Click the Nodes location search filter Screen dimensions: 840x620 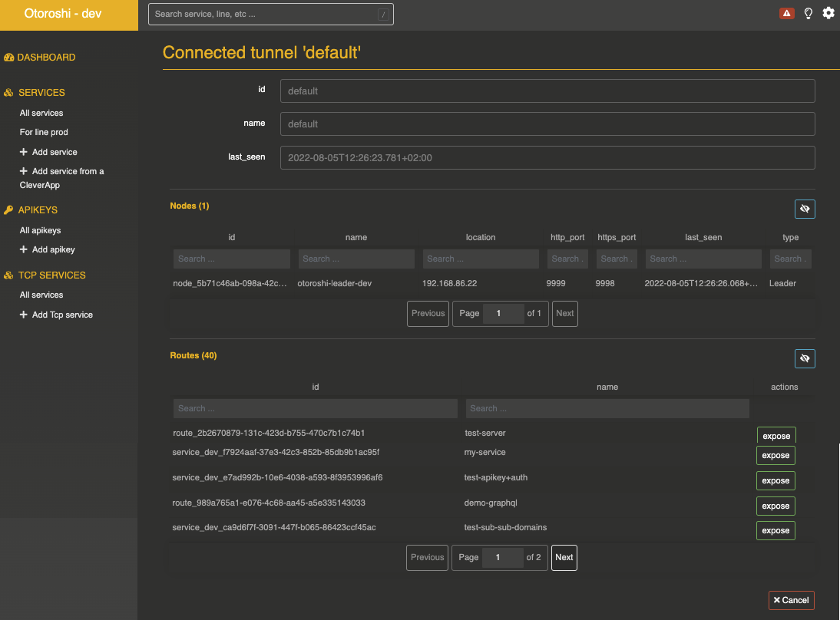pos(481,259)
